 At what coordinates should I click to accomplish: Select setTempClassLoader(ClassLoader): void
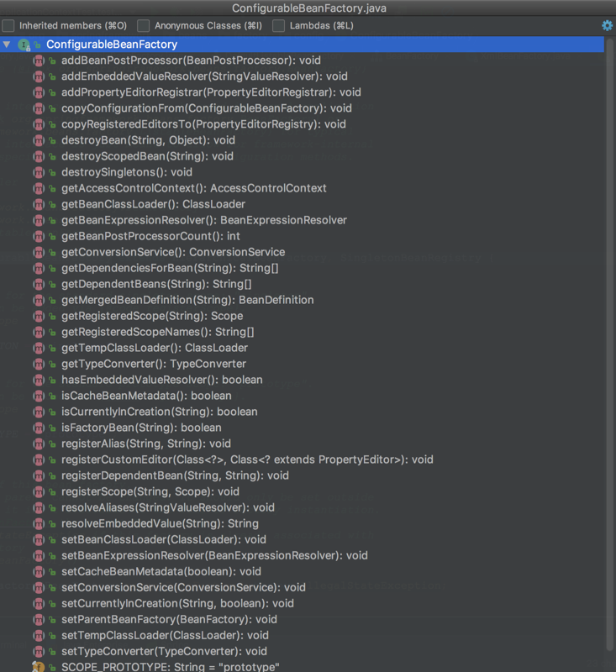pyautogui.click(x=165, y=636)
